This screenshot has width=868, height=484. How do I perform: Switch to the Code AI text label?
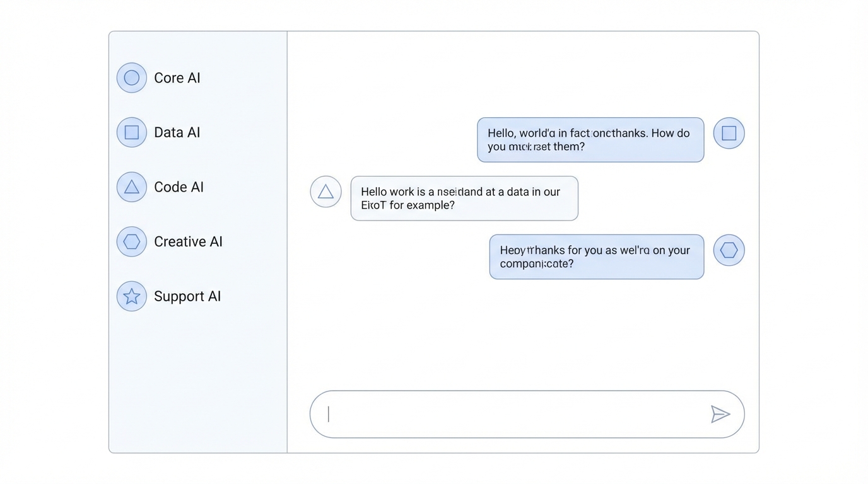(x=179, y=187)
